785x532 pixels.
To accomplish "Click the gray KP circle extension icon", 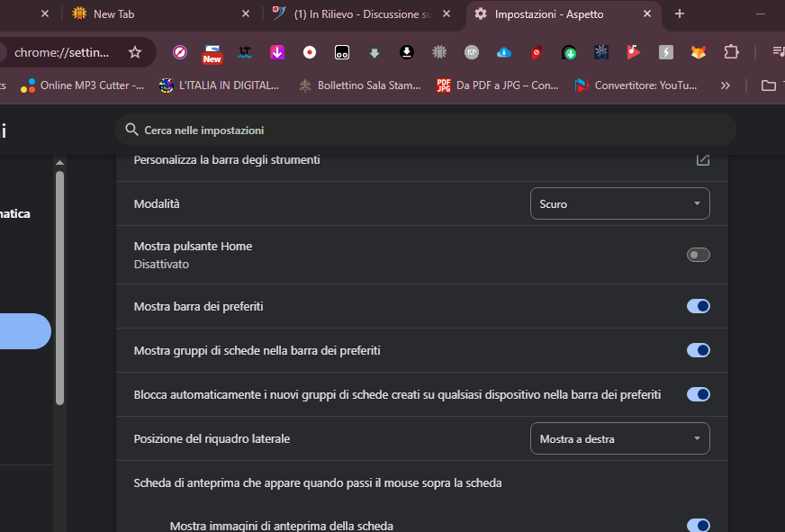I will tap(472, 52).
